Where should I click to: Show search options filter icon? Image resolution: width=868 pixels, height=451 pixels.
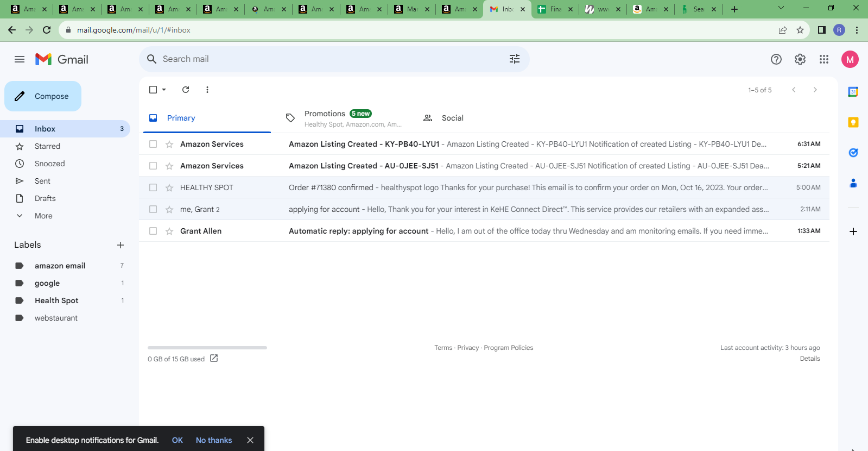coord(515,59)
